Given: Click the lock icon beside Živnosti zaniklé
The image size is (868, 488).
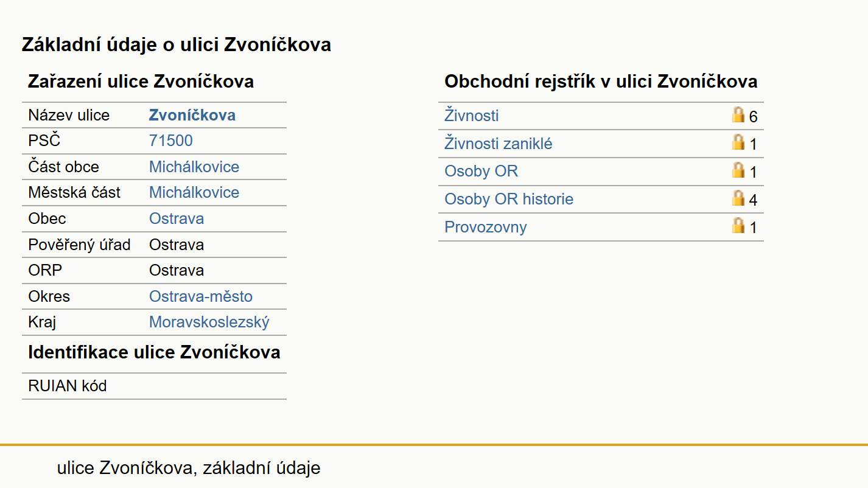Looking at the screenshot, I should [738, 143].
